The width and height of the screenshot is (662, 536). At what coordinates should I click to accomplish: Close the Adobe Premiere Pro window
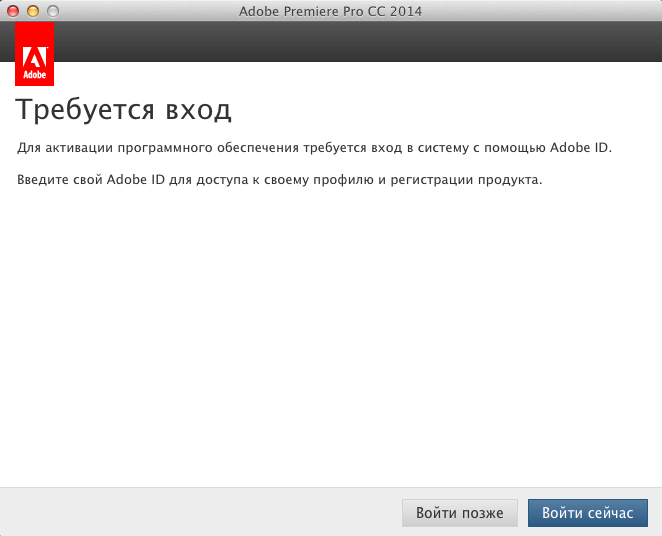point(13,11)
